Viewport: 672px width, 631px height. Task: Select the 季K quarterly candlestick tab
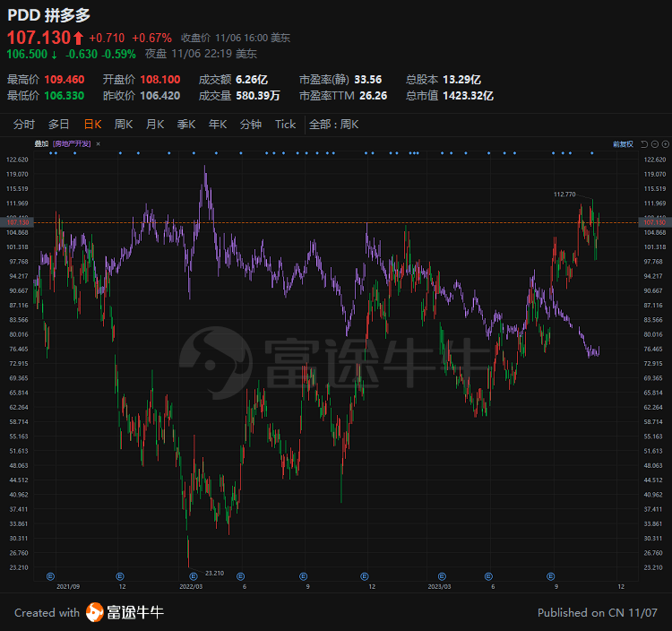(x=186, y=125)
